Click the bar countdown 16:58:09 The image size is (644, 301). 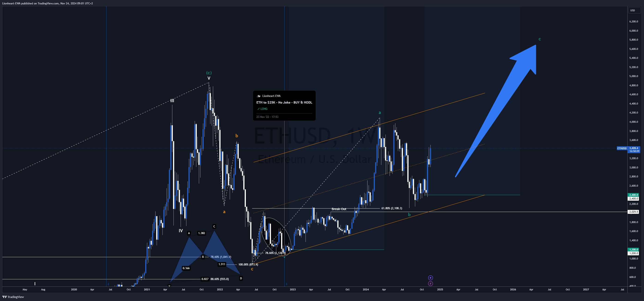click(x=634, y=151)
